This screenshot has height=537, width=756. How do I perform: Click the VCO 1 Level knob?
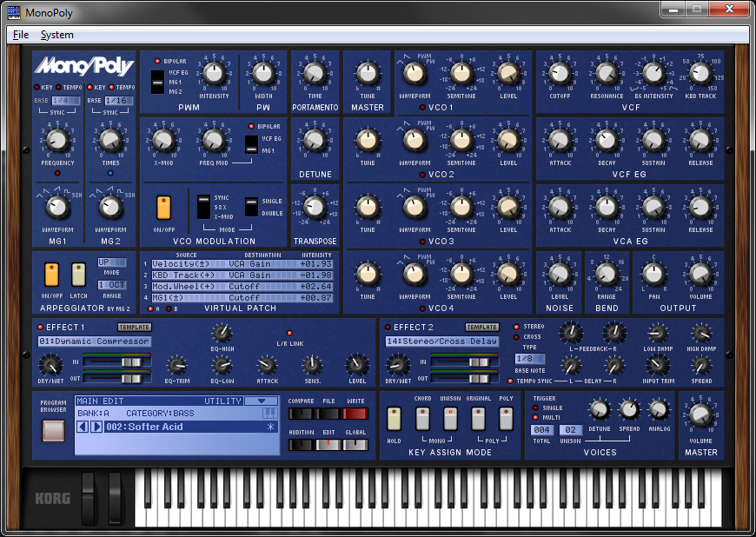pyautogui.click(x=508, y=74)
